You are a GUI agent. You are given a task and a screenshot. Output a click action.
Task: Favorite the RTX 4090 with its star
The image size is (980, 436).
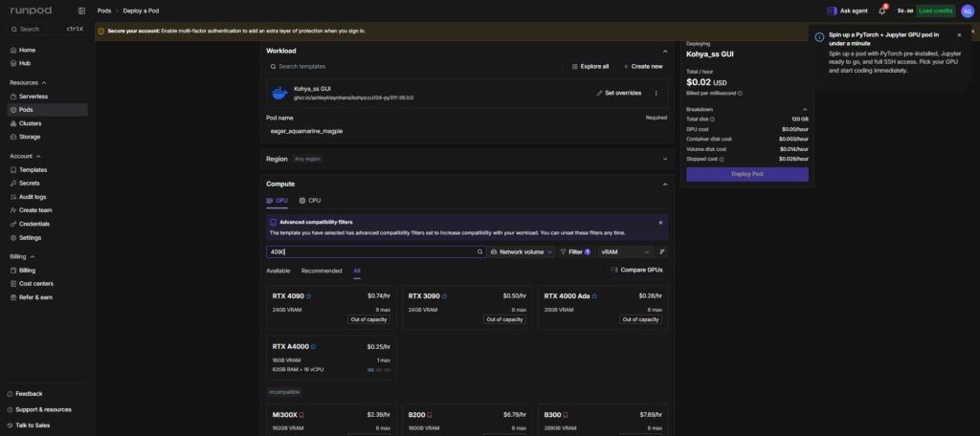click(309, 296)
